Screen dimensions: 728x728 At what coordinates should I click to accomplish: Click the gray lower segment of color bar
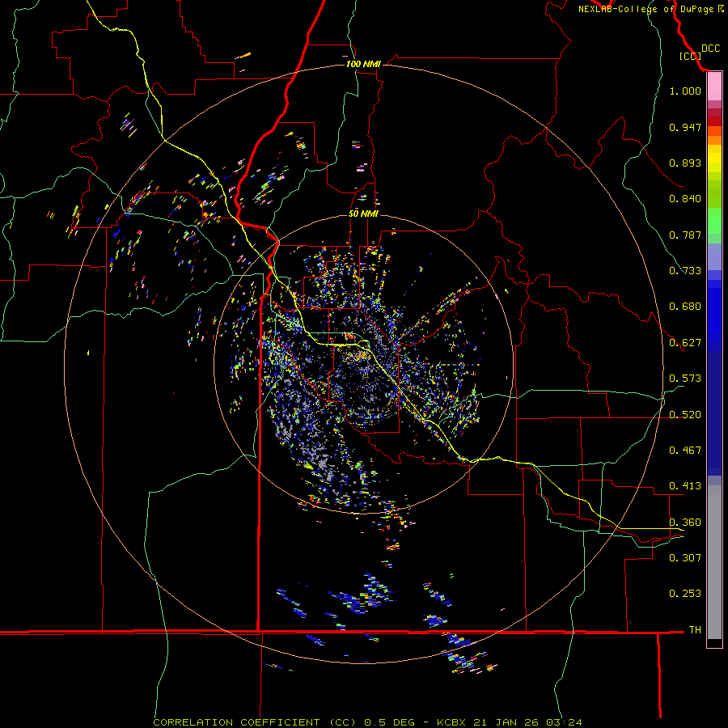tap(714, 562)
